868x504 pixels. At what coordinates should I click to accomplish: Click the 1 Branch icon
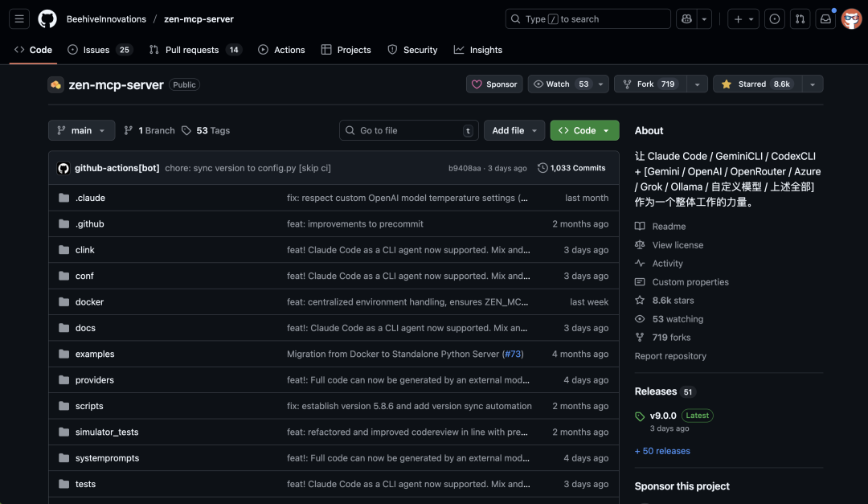[129, 130]
